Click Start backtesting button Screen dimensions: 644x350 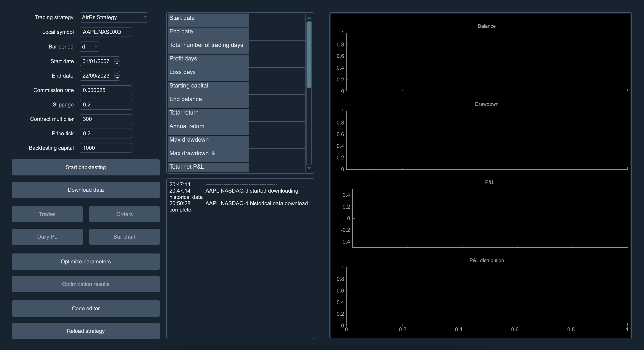click(85, 167)
